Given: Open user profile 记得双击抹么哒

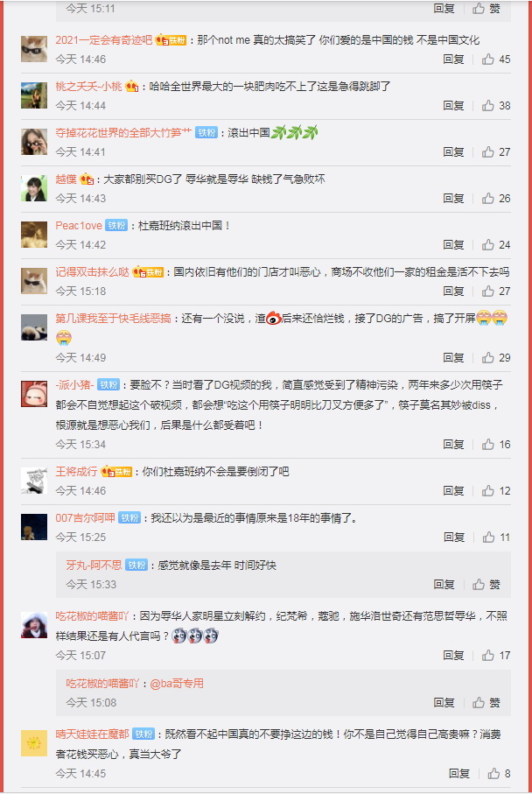Looking at the screenshot, I should 92,272.
